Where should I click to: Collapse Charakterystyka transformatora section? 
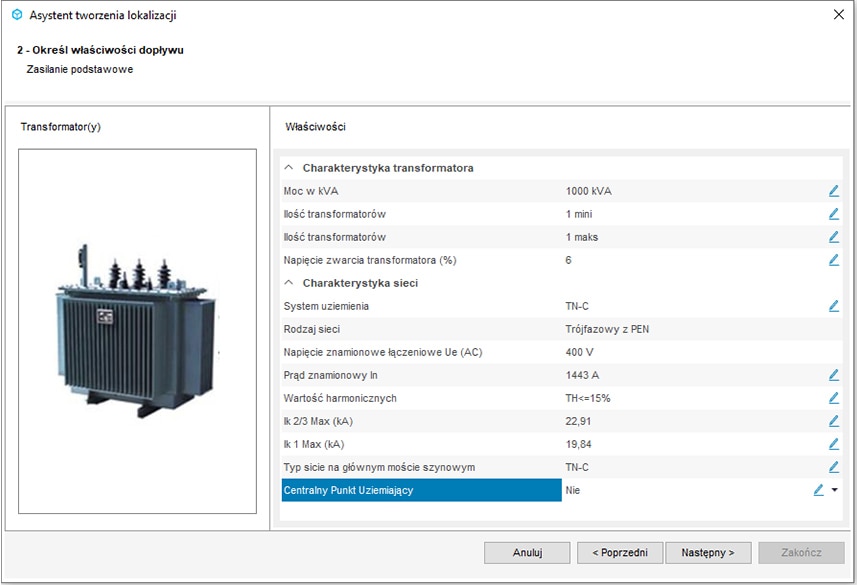tap(289, 168)
